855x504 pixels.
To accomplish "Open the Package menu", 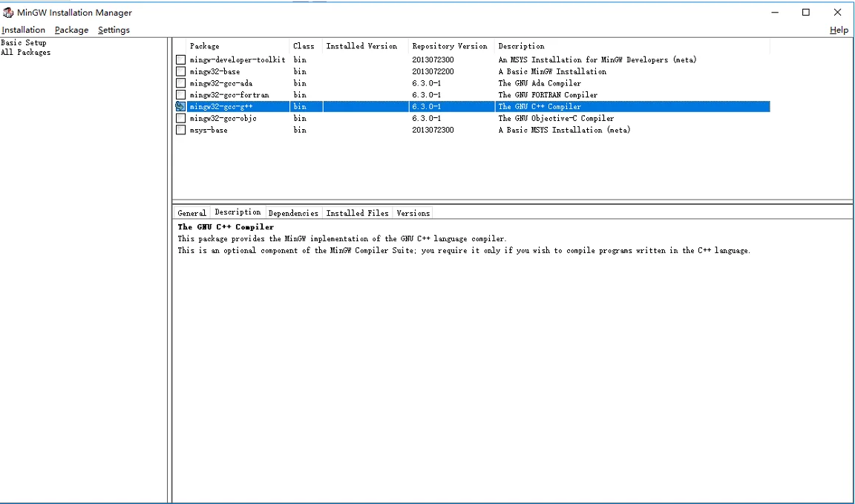I will coord(71,30).
